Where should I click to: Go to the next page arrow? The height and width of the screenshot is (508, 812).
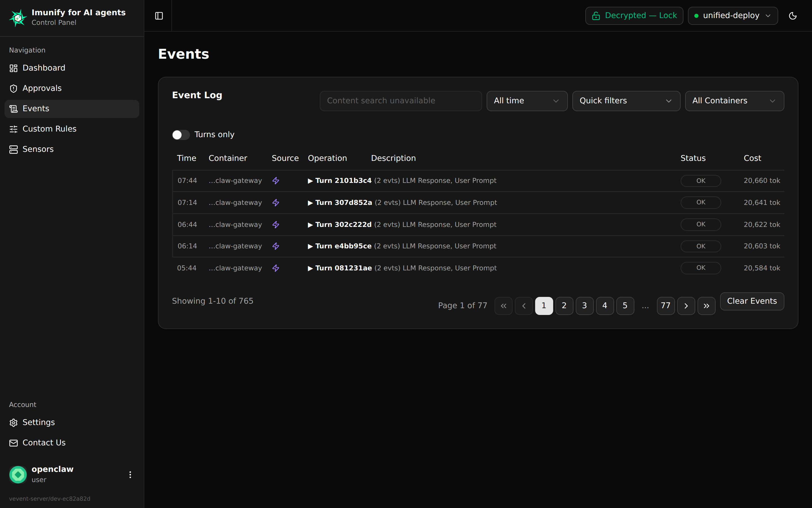coord(686,306)
